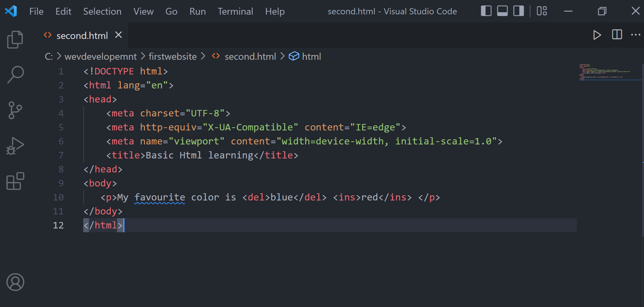
Task: Open the Terminal menu
Action: pyautogui.click(x=235, y=11)
